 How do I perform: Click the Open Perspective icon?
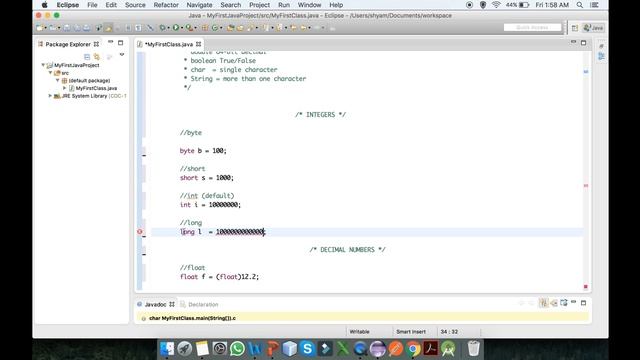[575, 28]
